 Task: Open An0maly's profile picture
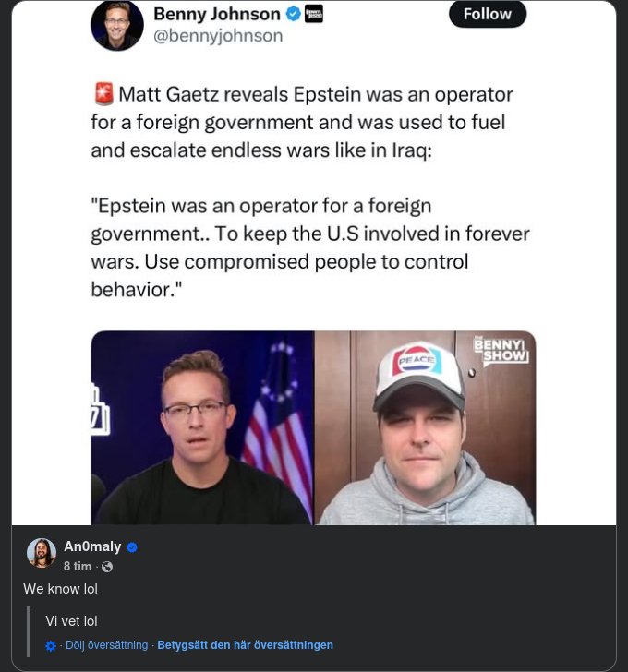(42, 553)
